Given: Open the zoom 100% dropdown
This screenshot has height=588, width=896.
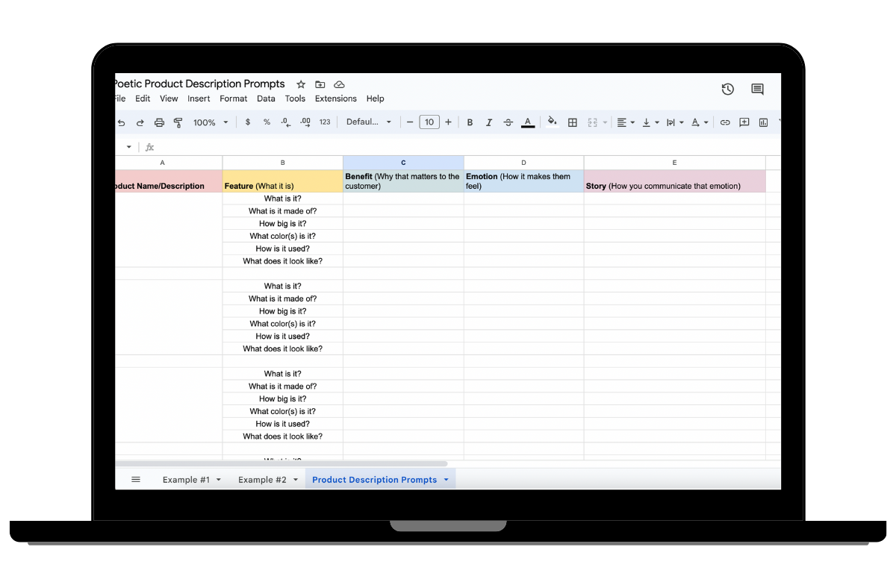Looking at the screenshot, I should click(211, 122).
